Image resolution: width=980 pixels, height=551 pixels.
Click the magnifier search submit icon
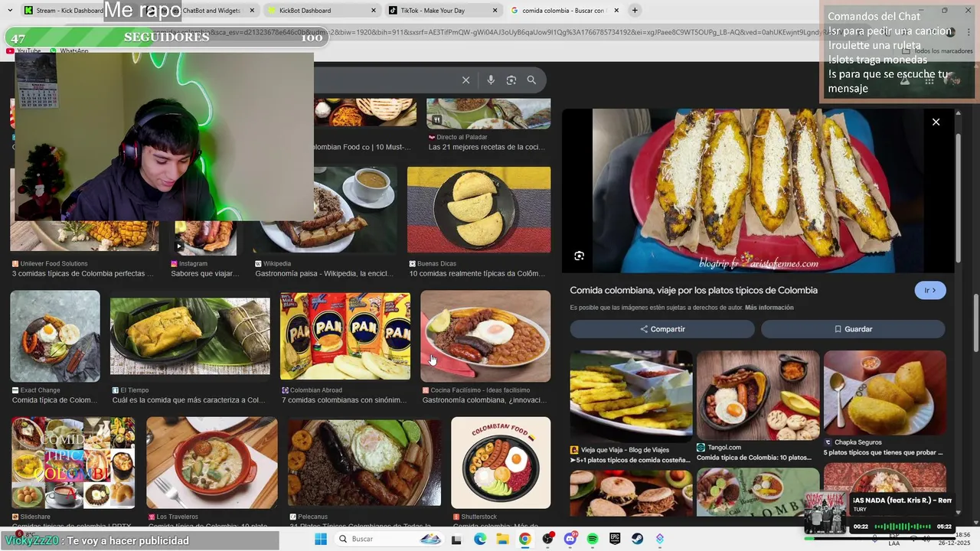click(x=531, y=80)
